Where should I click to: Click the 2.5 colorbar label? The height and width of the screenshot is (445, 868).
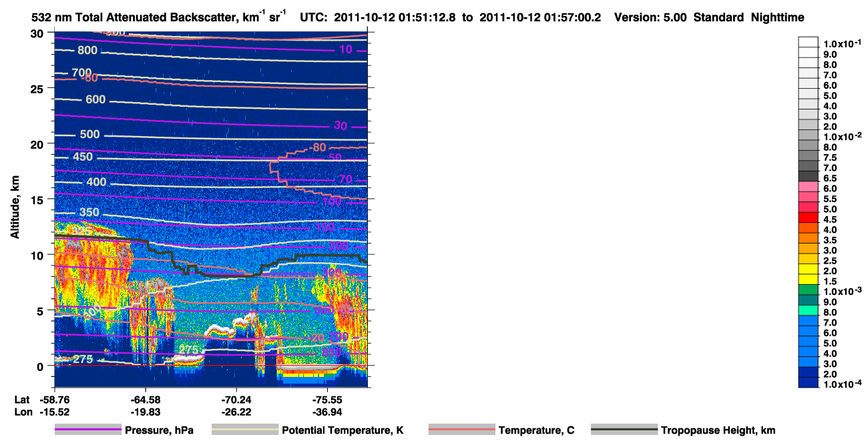(831, 261)
